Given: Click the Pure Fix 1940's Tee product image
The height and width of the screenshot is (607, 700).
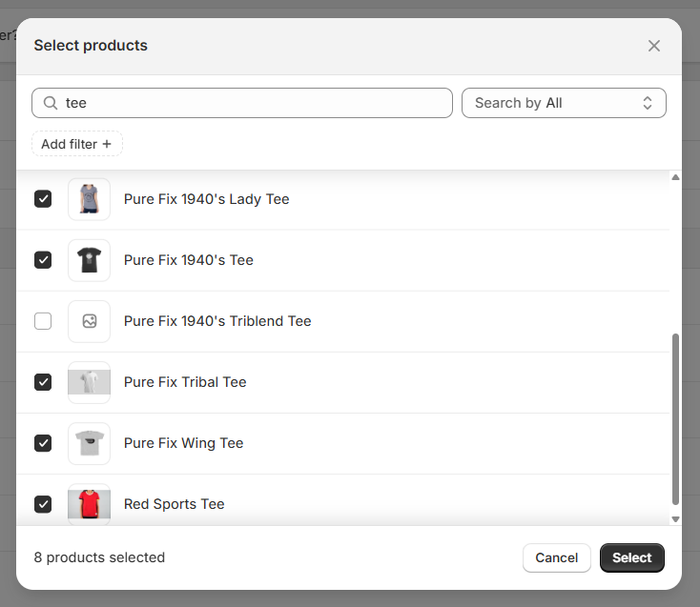Looking at the screenshot, I should 89,260.
